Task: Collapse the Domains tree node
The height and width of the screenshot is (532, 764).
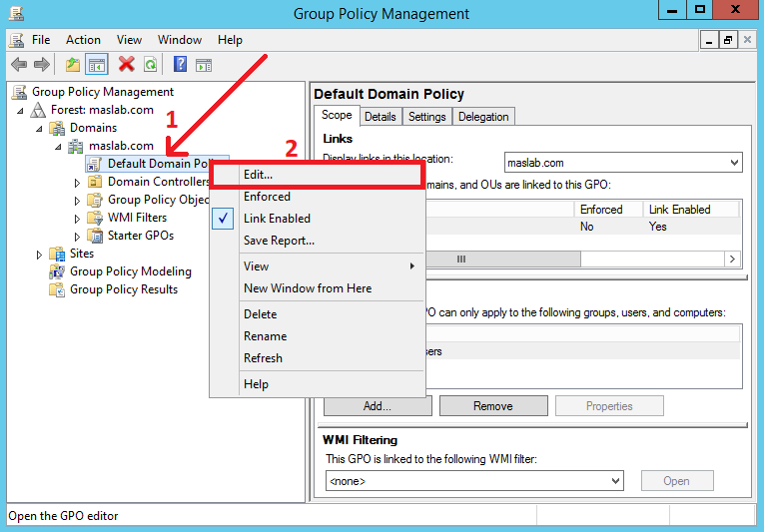Action: (40, 128)
